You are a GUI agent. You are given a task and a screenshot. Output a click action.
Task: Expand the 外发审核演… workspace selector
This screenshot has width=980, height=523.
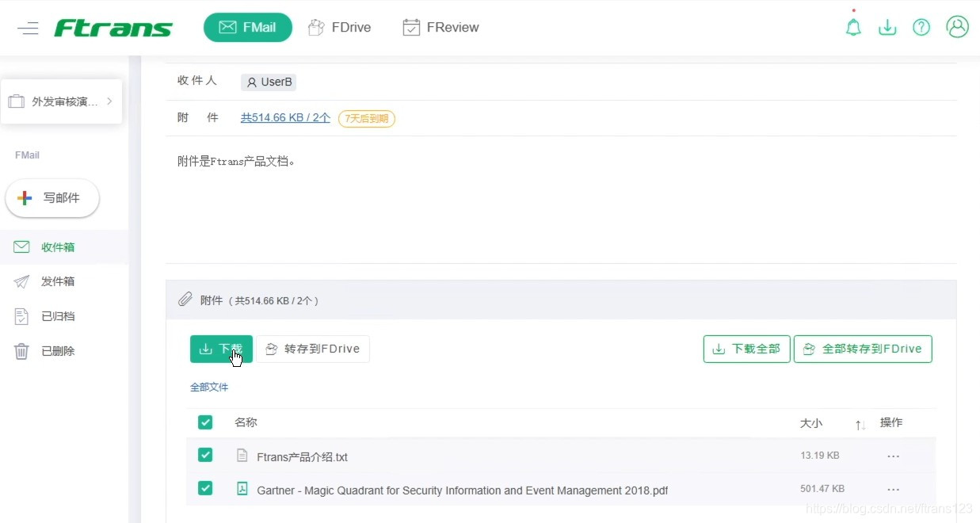61,101
